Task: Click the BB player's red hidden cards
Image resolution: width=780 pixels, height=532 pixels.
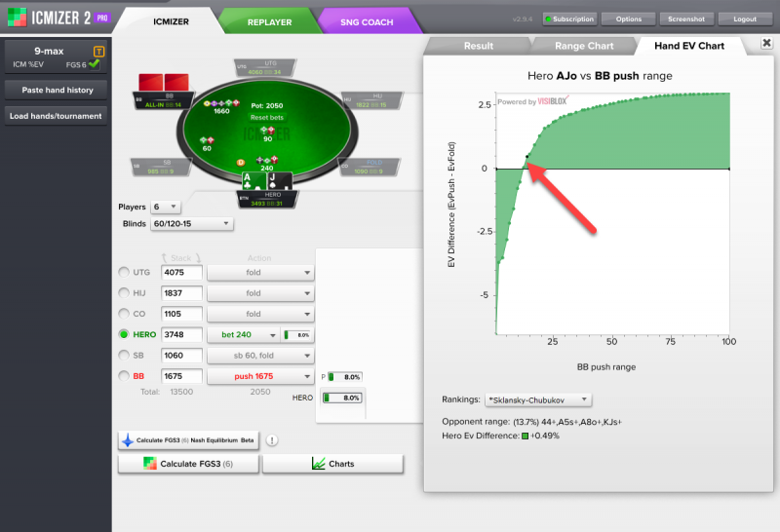Action: tap(164, 83)
